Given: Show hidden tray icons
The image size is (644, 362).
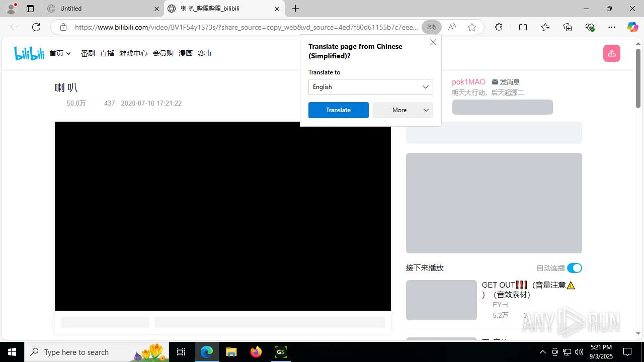Looking at the screenshot, I should pyautogui.click(x=542, y=352).
